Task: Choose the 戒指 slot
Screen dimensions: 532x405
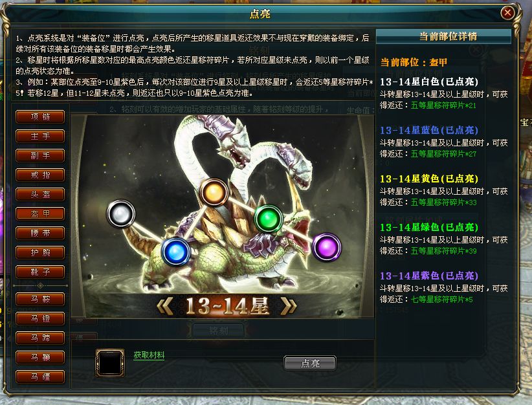Action: tap(40, 175)
